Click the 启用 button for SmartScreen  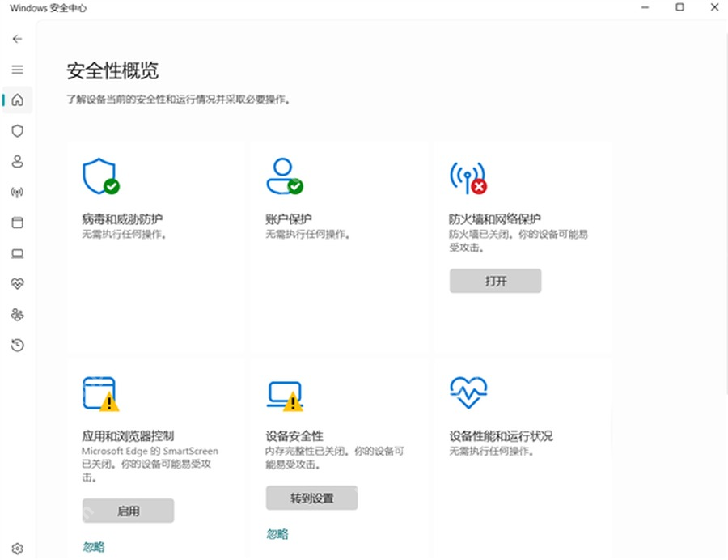point(128,511)
